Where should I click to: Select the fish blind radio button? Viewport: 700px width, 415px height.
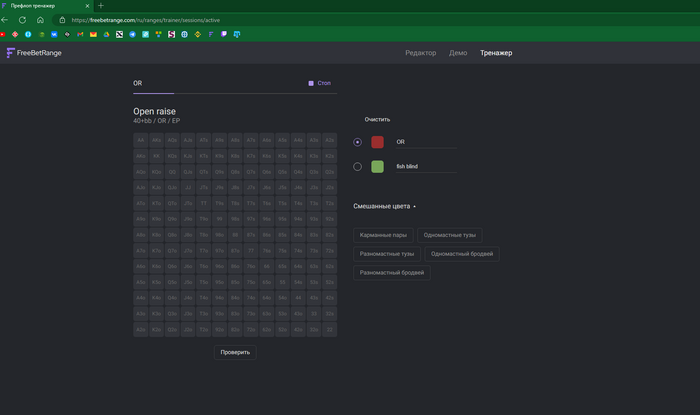[357, 166]
